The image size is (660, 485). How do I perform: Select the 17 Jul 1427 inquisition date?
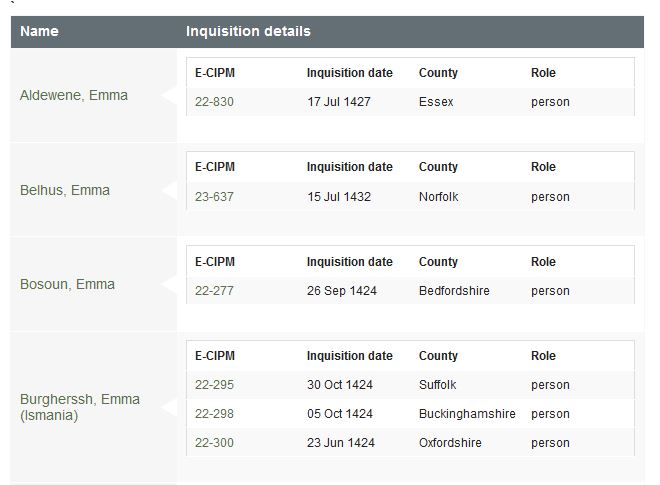point(339,102)
